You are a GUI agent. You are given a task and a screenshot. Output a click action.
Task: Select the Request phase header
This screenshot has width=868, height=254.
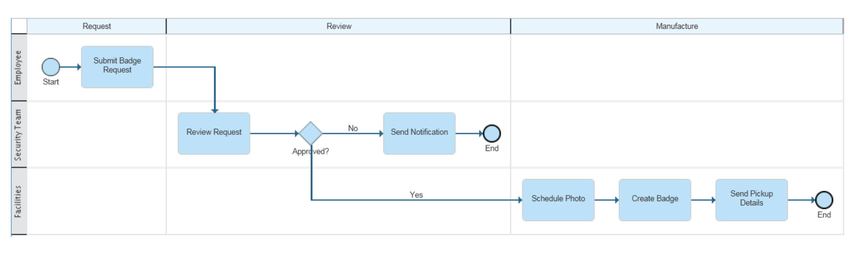click(x=97, y=26)
